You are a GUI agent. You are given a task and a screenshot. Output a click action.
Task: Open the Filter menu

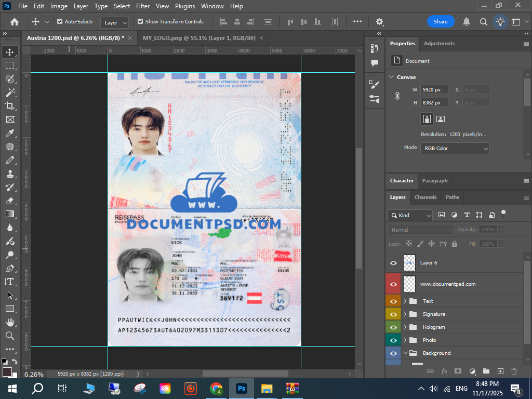pyautogui.click(x=142, y=6)
